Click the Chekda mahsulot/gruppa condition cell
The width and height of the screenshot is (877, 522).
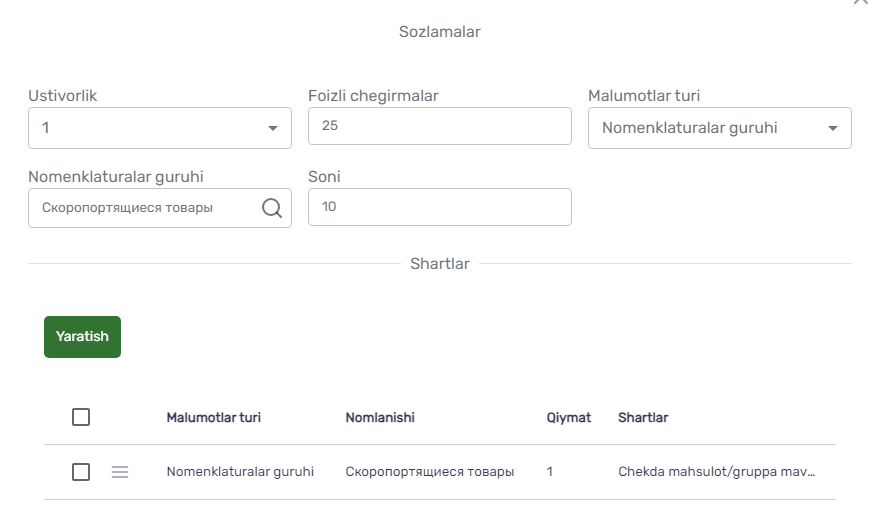716,472
